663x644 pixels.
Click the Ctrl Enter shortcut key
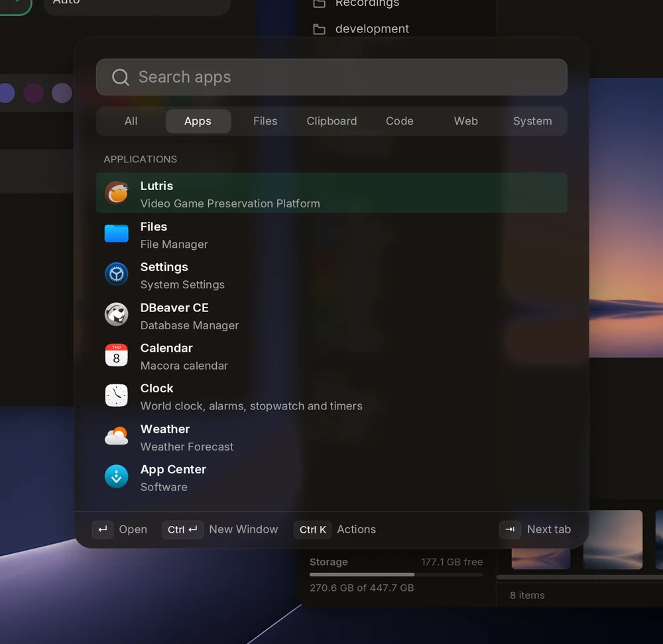[x=183, y=529]
